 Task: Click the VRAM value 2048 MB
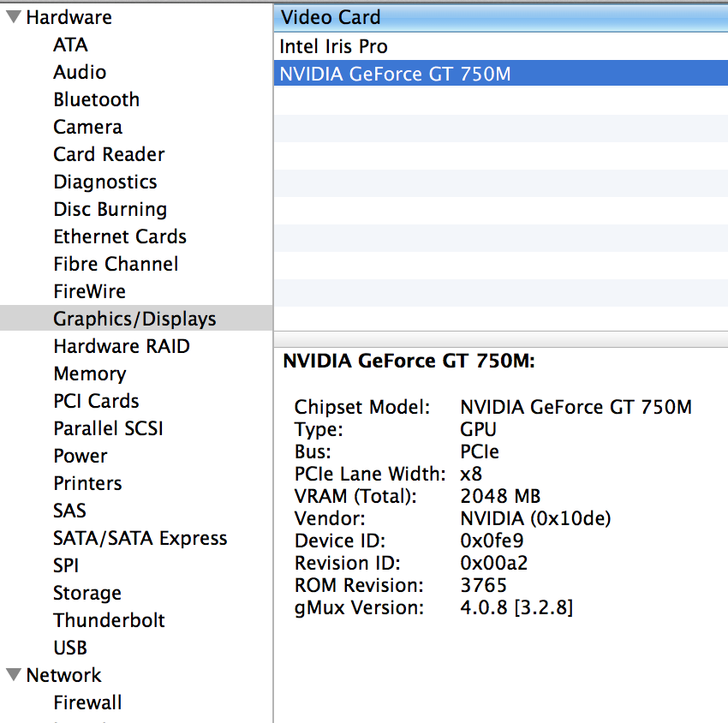tap(500, 496)
